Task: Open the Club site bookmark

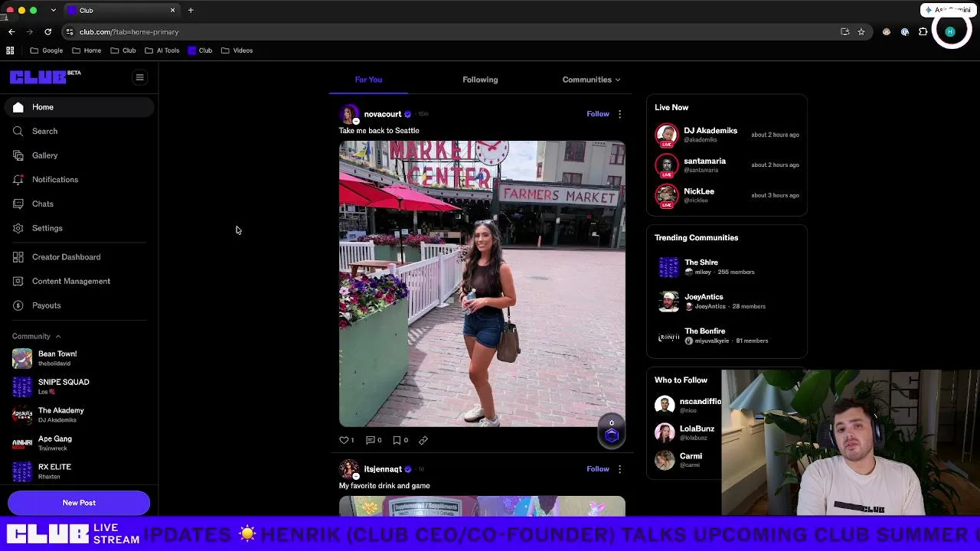Action: pyautogui.click(x=200, y=51)
